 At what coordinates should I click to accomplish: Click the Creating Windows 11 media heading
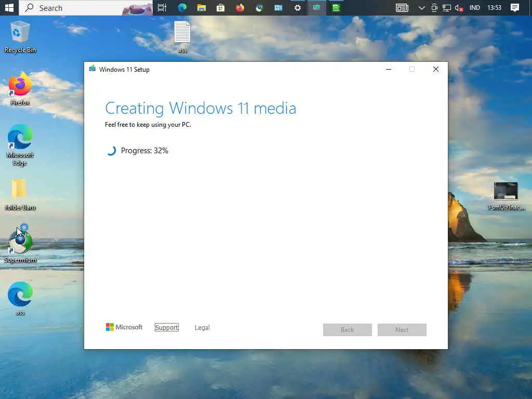coord(201,109)
